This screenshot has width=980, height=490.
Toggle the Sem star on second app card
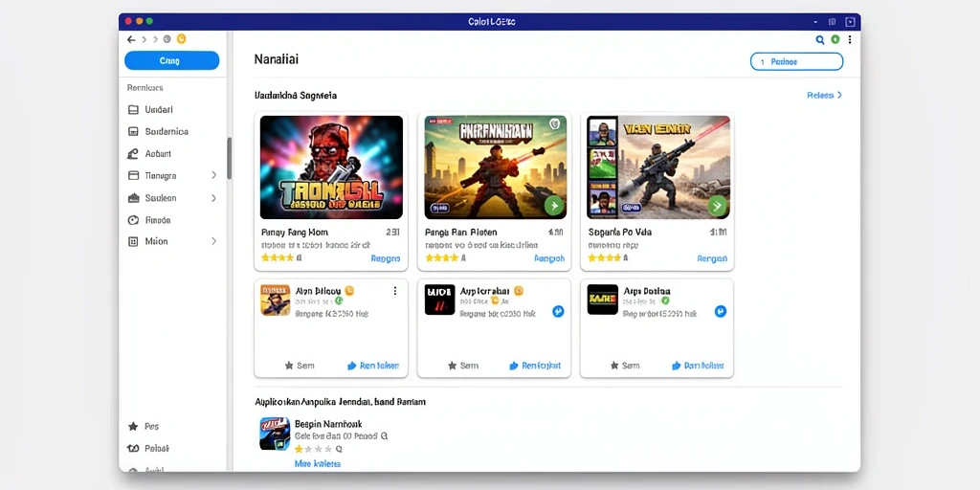pos(452,366)
